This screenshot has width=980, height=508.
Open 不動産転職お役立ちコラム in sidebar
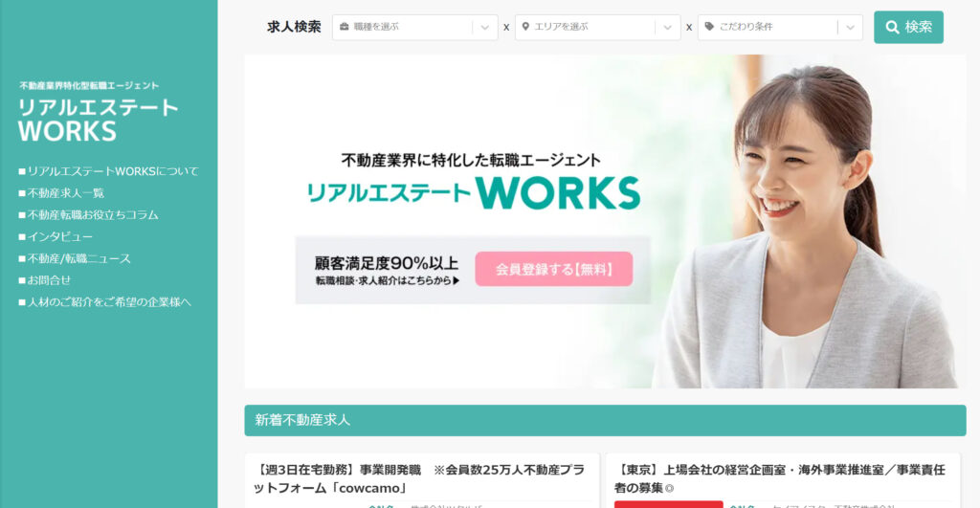pyautogui.click(x=88, y=215)
